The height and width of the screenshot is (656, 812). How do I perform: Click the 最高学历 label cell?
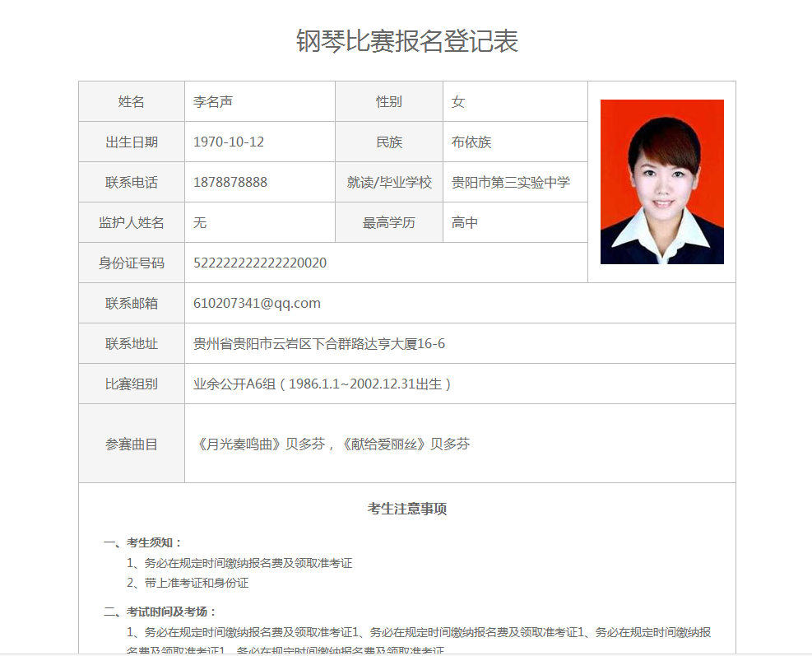tap(389, 222)
